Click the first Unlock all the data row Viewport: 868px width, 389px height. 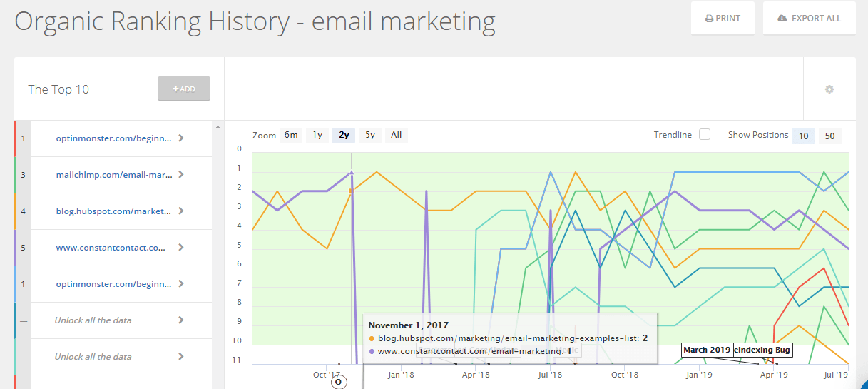pyautogui.click(x=93, y=320)
